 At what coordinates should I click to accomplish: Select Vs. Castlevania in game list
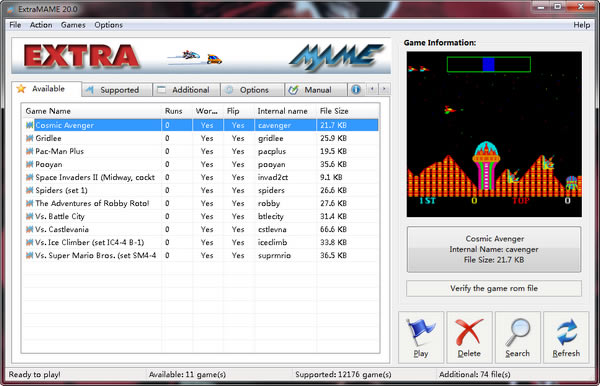(x=201, y=230)
